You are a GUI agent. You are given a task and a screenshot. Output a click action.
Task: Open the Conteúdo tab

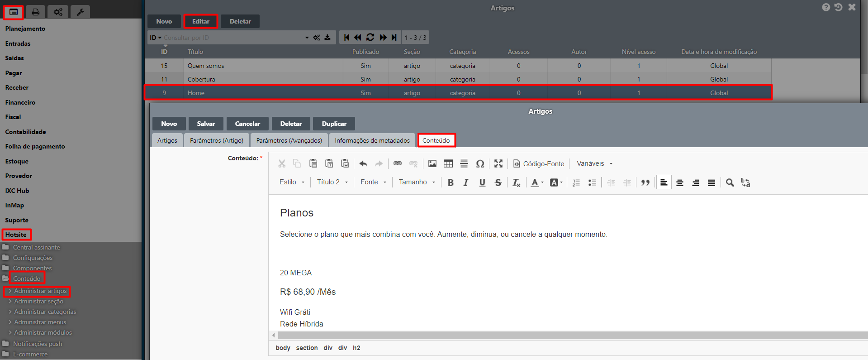pyautogui.click(x=436, y=140)
